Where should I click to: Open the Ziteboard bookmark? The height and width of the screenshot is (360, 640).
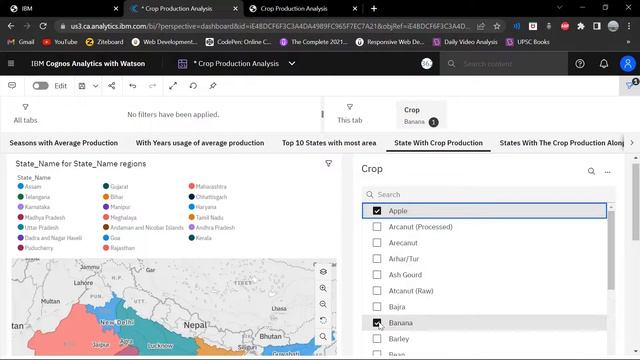coord(104,42)
